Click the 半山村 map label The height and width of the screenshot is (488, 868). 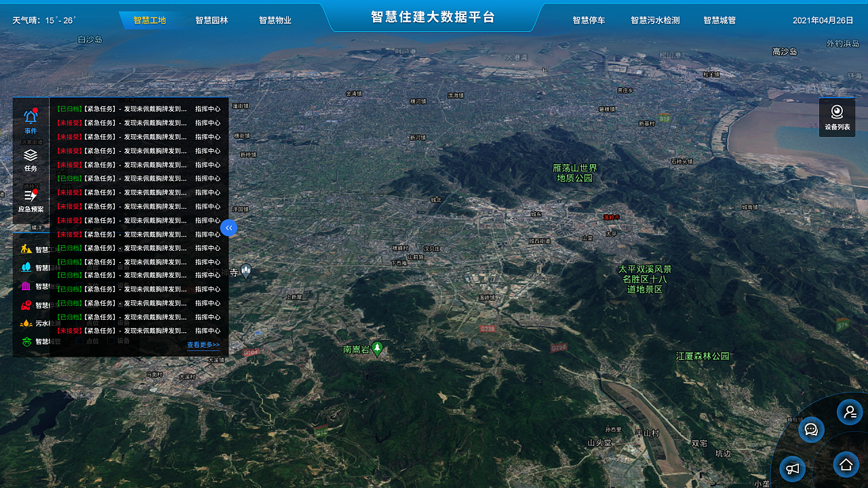coord(647,433)
